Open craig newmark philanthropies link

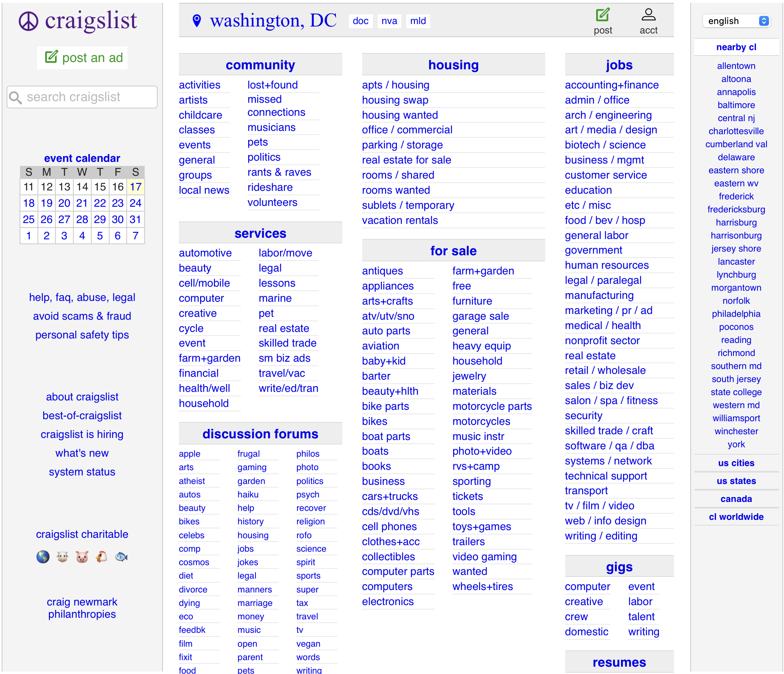[82, 608]
